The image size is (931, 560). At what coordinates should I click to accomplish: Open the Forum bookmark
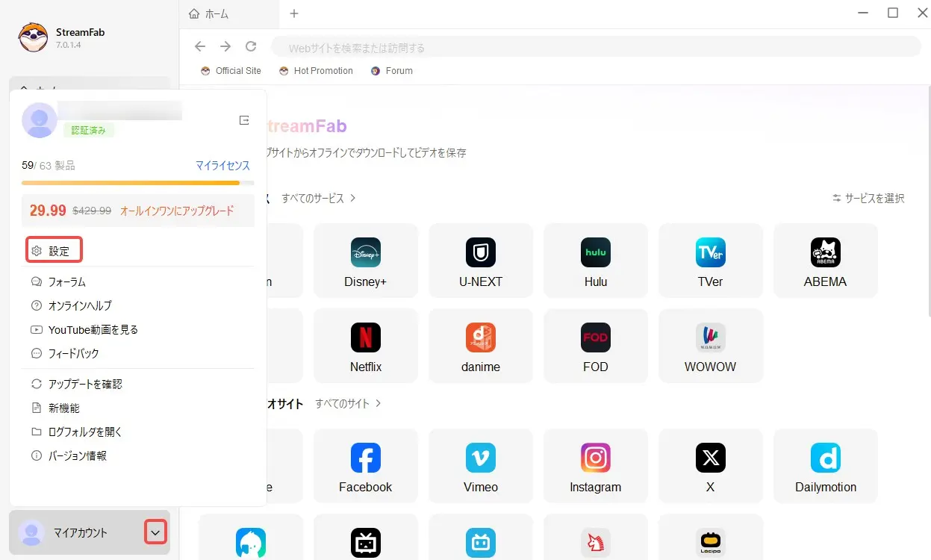coord(392,71)
